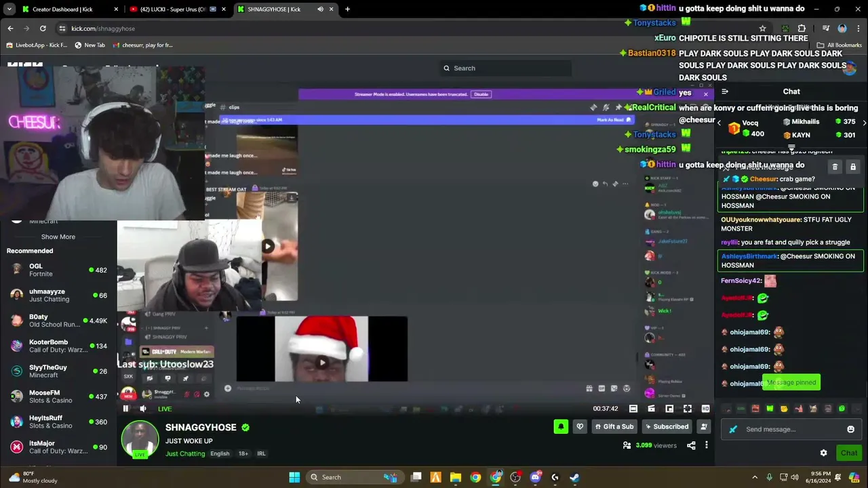Show hidden system tray icons

(x=755, y=477)
